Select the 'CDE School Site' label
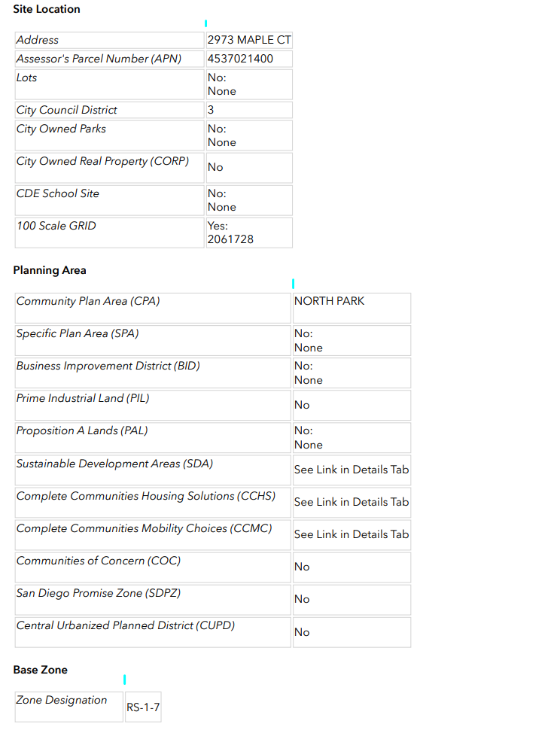 tap(58, 193)
